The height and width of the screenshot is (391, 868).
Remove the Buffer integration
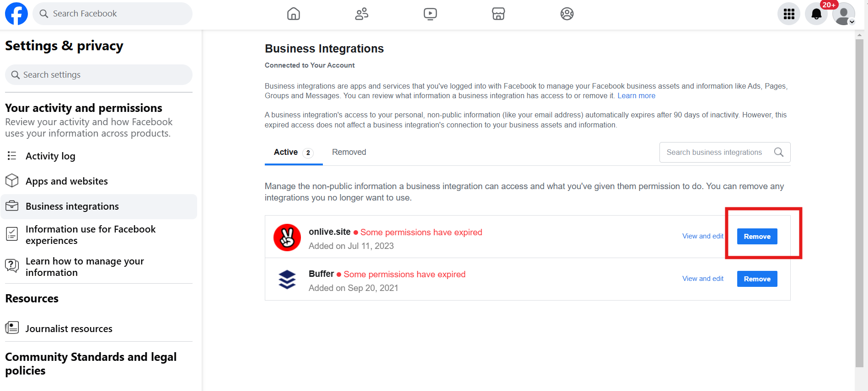pyautogui.click(x=757, y=279)
